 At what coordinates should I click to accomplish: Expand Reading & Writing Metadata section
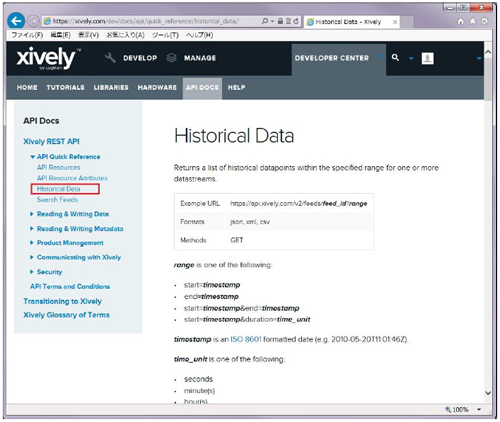32,229
